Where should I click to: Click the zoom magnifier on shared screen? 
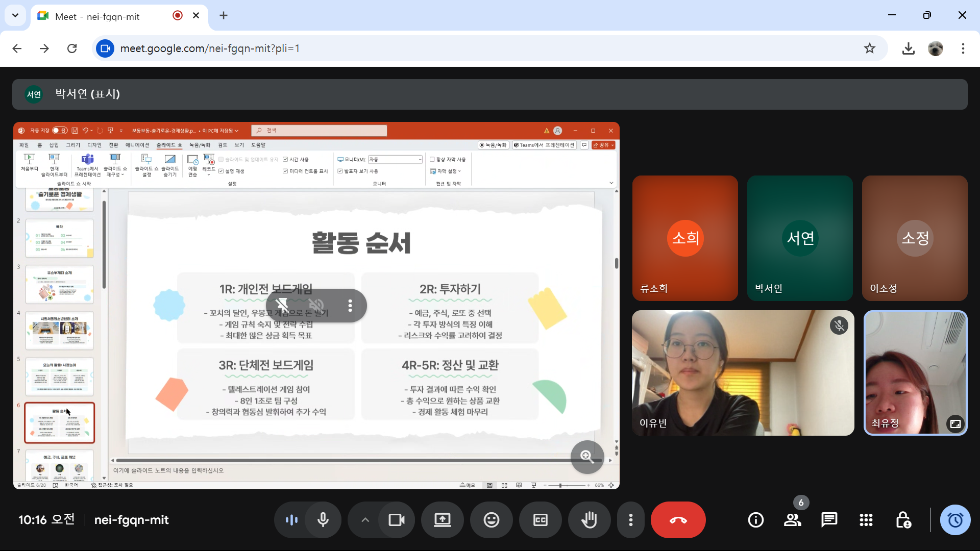587,457
